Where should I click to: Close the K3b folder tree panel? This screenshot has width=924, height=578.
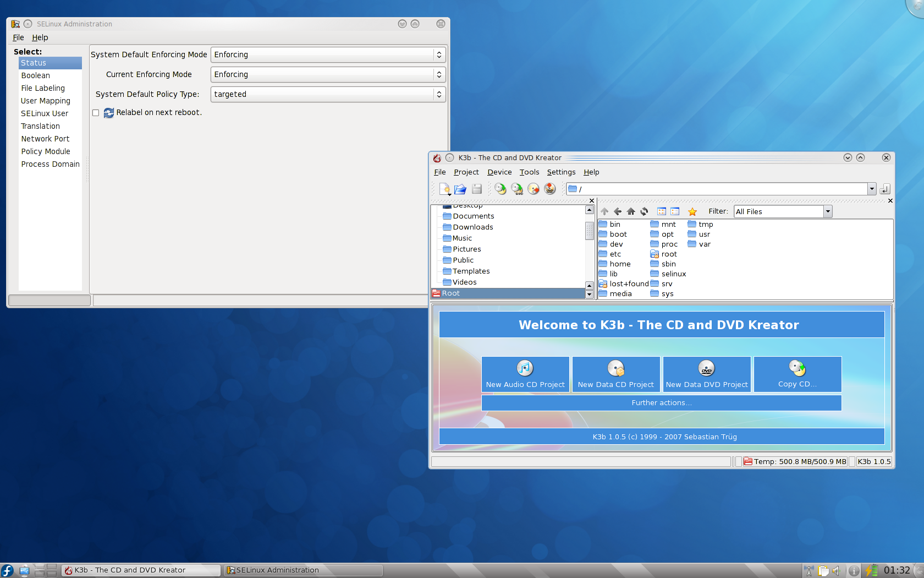(x=592, y=201)
